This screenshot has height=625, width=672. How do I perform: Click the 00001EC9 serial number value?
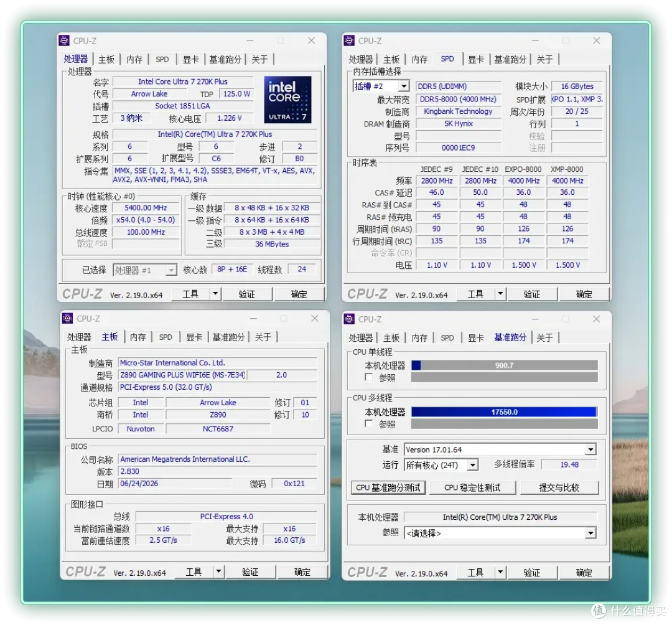click(x=458, y=148)
